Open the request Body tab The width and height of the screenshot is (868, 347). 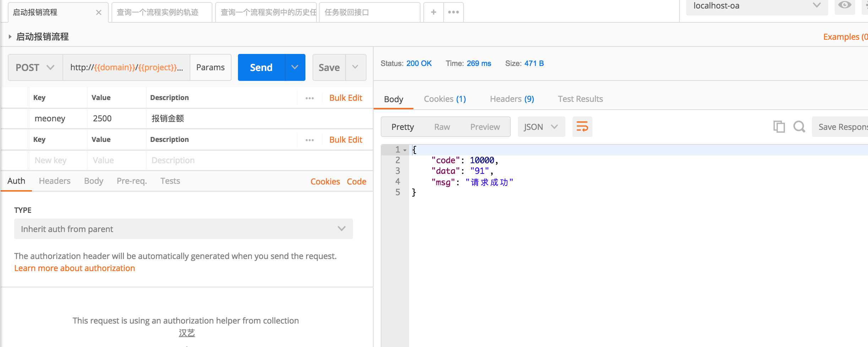click(94, 181)
